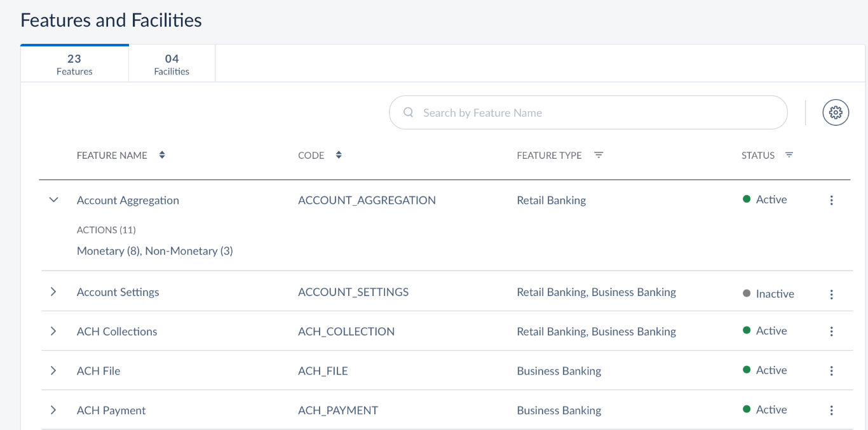Image resolution: width=868 pixels, height=430 pixels.
Task: Open kebab menu for Account Aggregation row
Action: click(x=831, y=201)
